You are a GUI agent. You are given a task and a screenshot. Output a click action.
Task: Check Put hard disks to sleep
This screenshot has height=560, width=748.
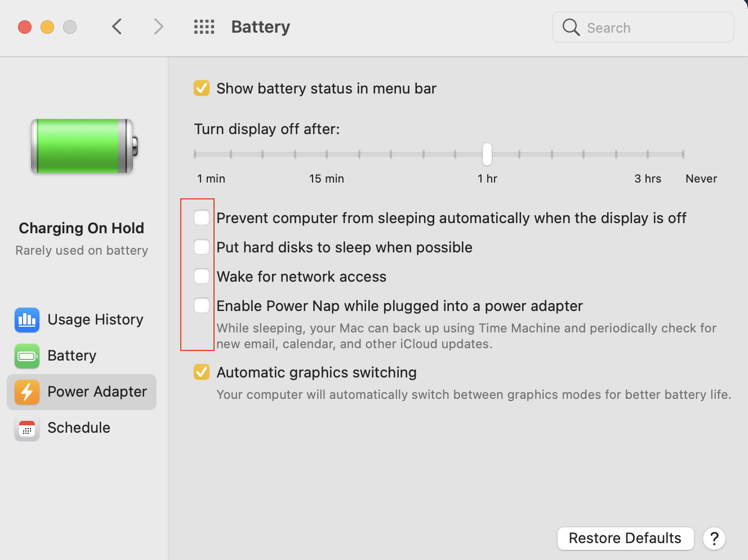202,247
